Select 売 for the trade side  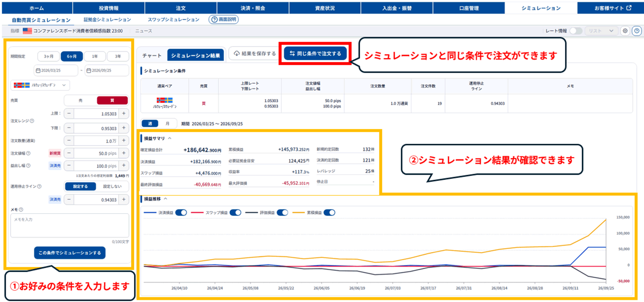pyautogui.click(x=81, y=100)
